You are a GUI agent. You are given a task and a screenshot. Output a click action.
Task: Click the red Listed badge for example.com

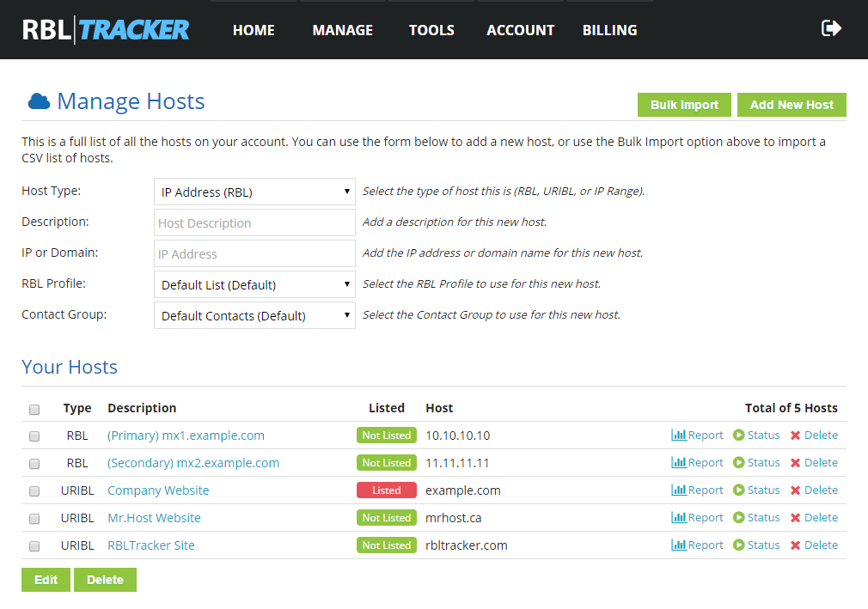387,490
